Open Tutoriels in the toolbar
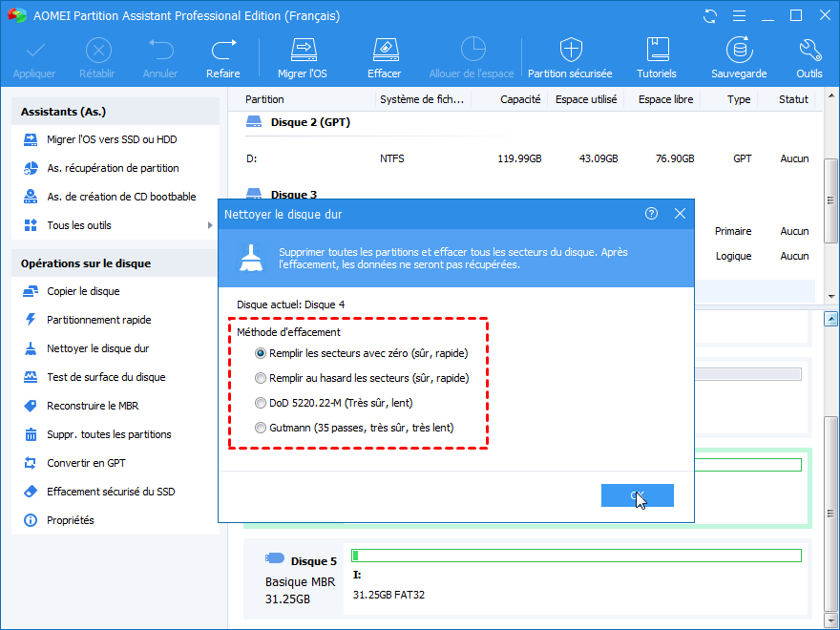 point(657,58)
